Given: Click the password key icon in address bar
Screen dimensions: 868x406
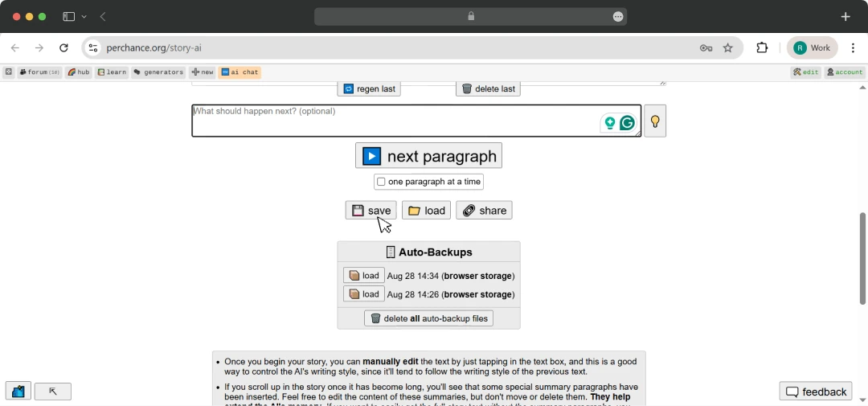Looking at the screenshot, I should point(706,48).
